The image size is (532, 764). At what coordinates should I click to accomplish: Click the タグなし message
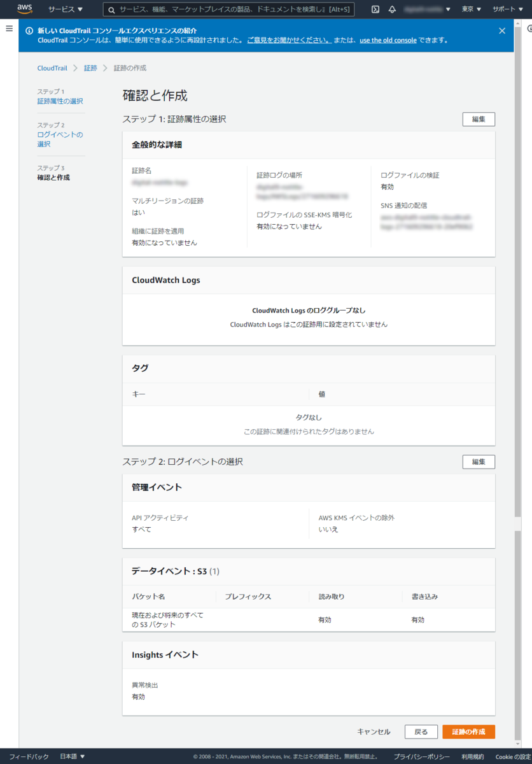(309, 418)
